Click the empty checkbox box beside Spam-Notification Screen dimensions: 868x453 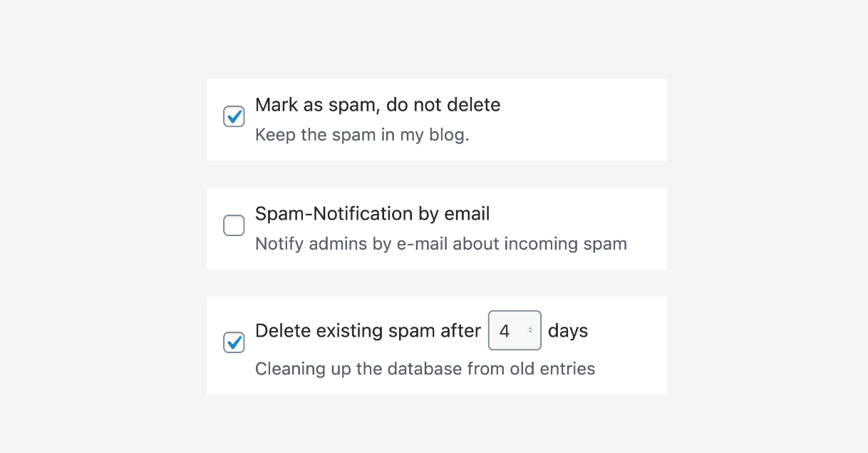(x=234, y=225)
